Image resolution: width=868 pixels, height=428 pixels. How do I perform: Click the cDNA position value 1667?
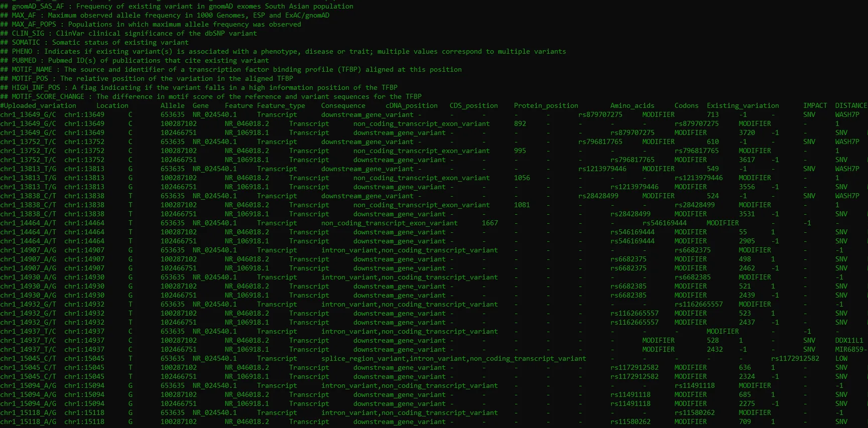[x=490, y=223]
